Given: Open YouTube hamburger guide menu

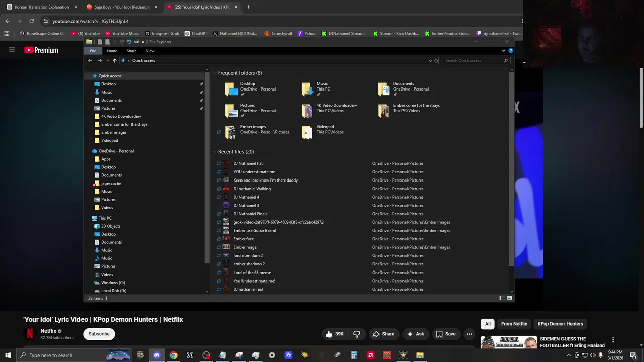Looking at the screenshot, I should 12,50.
